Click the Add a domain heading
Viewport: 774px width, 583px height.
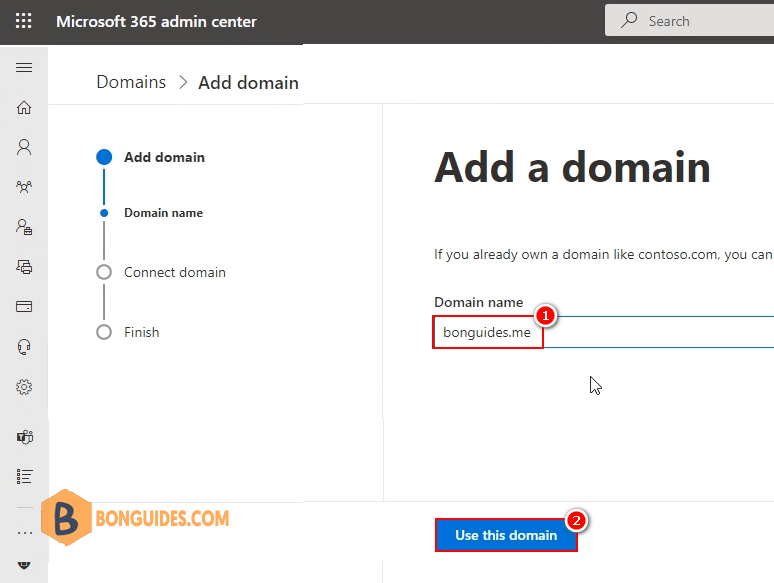coord(572,167)
